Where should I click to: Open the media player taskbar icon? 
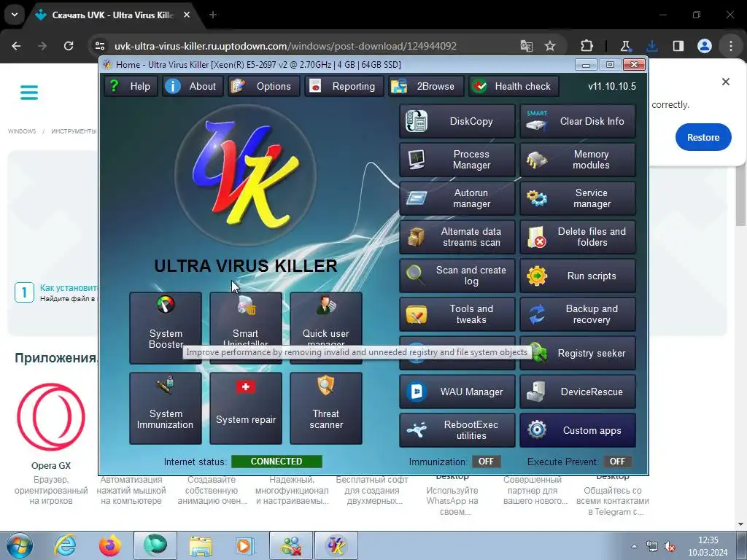coord(246,545)
